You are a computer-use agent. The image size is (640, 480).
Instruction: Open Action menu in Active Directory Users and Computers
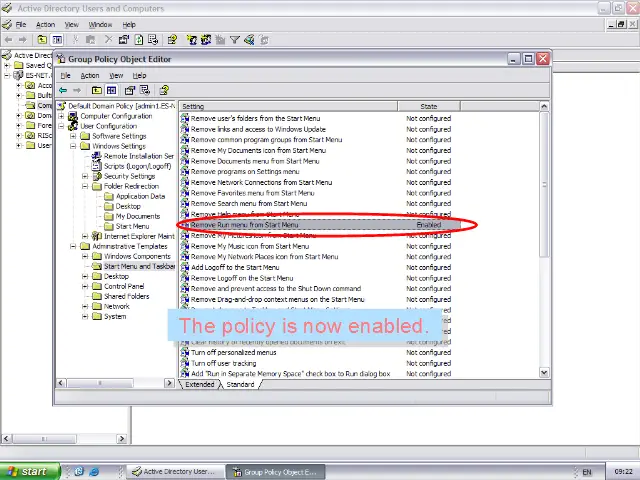click(x=45, y=24)
